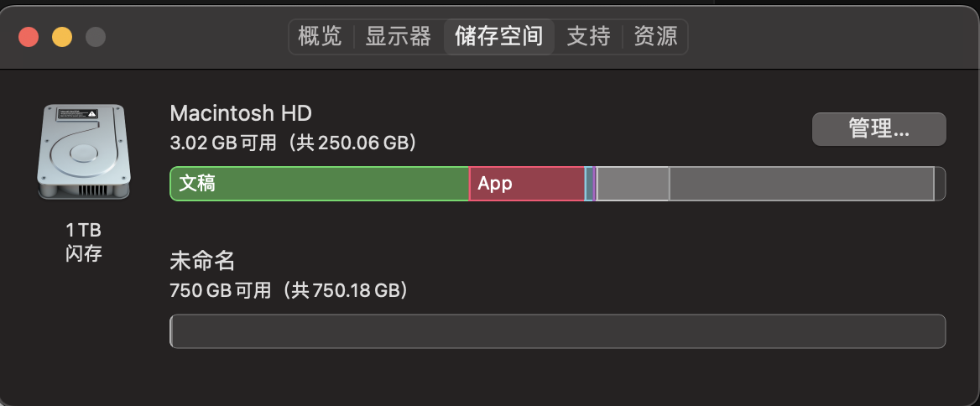Close the storage window with red button
The width and height of the screenshot is (980, 406).
(x=29, y=37)
